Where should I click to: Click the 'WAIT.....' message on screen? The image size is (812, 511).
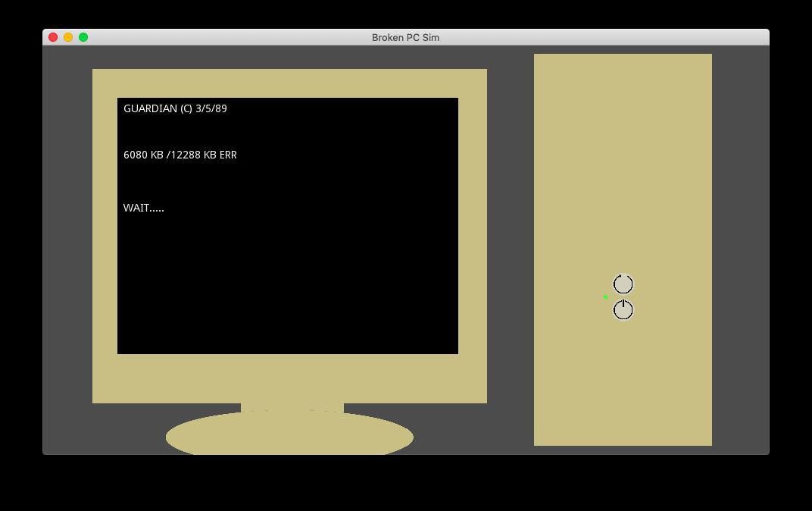coord(143,208)
